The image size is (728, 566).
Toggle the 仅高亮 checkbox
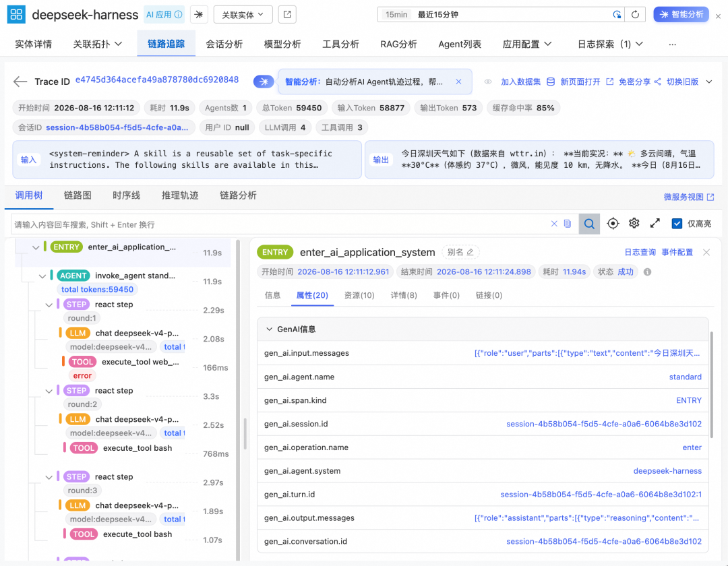click(x=677, y=224)
